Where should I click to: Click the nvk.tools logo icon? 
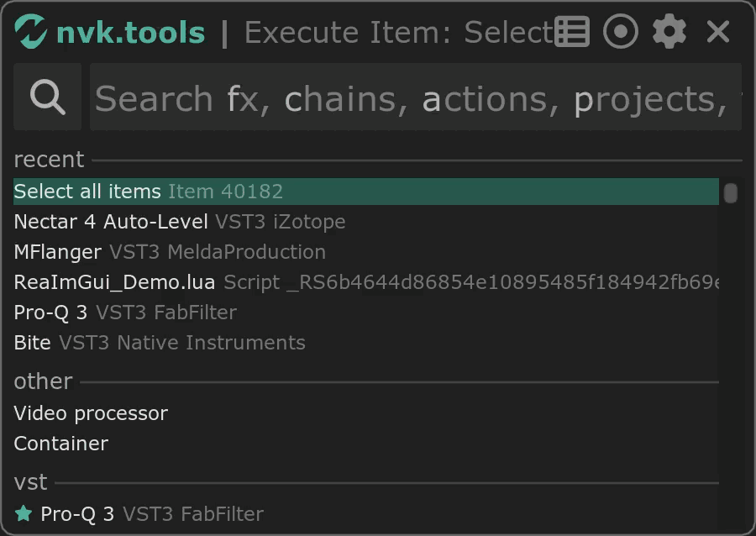click(x=32, y=32)
